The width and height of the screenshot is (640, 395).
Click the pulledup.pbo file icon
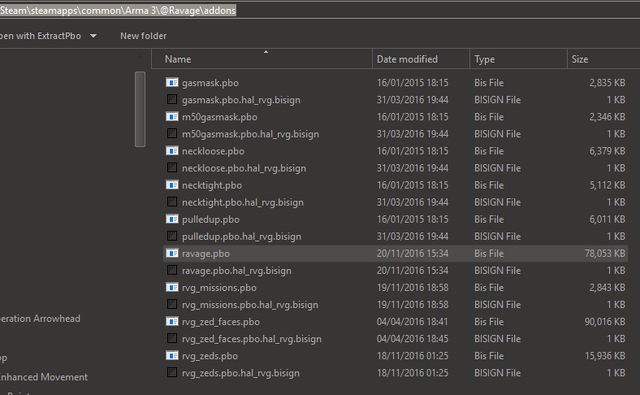pos(172,219)
